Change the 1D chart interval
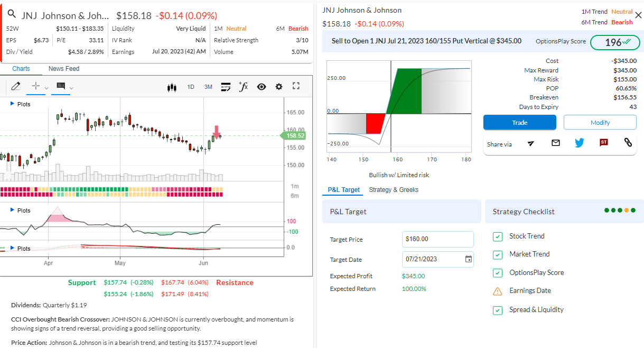644x348 pixels. click(191, 87)
